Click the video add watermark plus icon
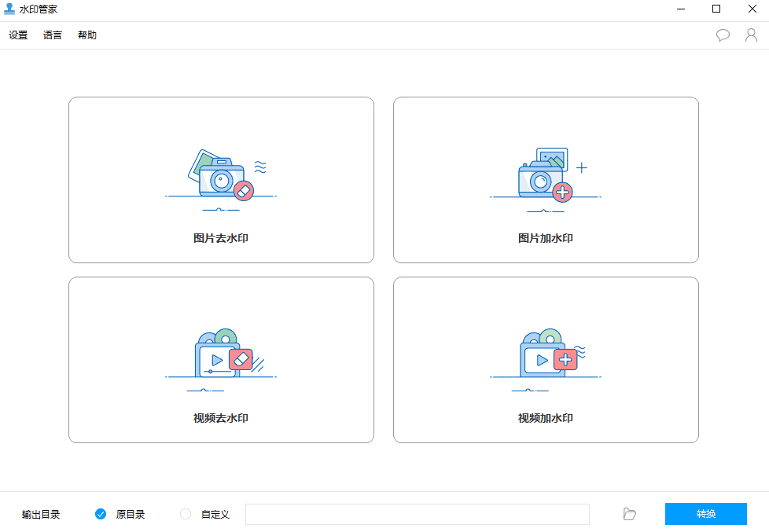The height and width of the screenshot is (532, 769). 565,359
